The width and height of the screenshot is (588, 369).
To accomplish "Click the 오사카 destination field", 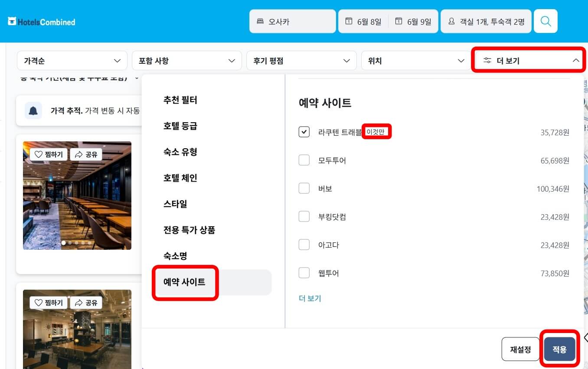I will [293, 21].
